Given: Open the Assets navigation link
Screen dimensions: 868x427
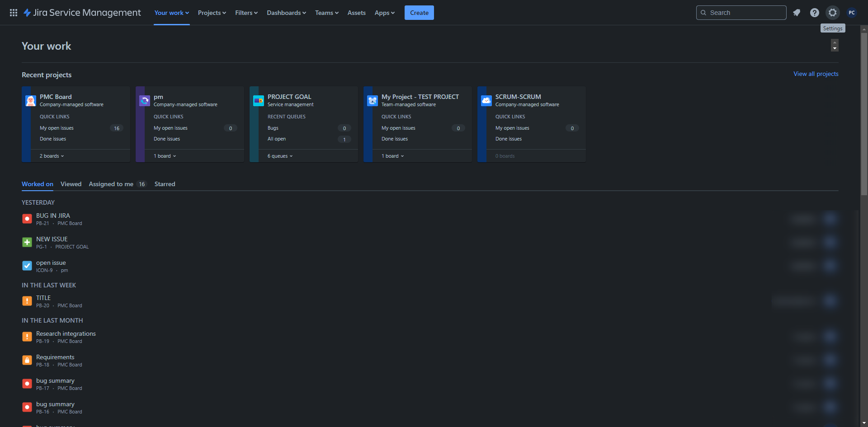Looking at the screenshot, I should tap(357, 13).
